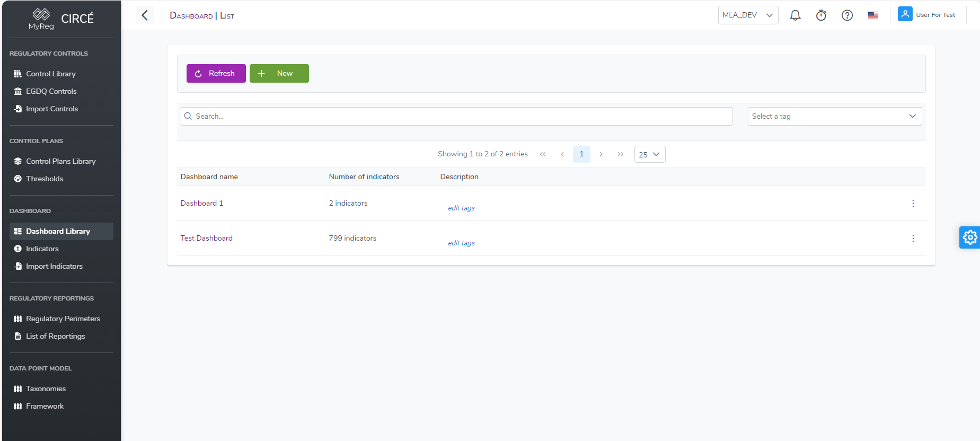This screenshot has height=441, width=980.
Task: Click the search magnifier icon
Action: pos(188,116)
